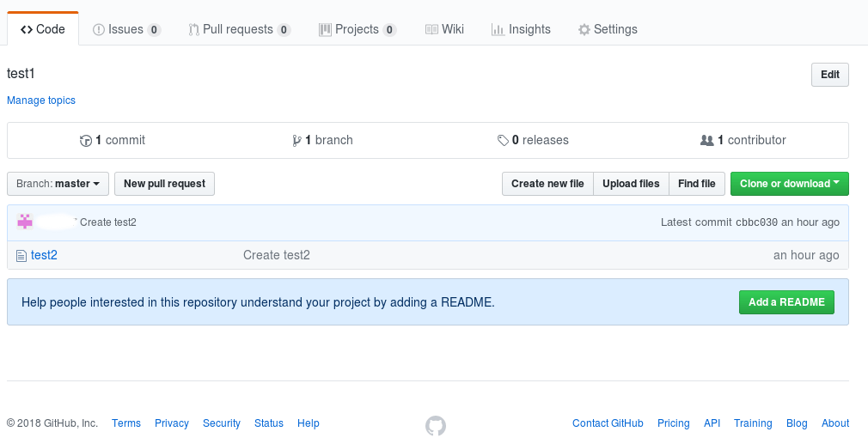Viewport: 868px width, 444px height.
Task: Open the Contact GitHub link
Action: 608,423
